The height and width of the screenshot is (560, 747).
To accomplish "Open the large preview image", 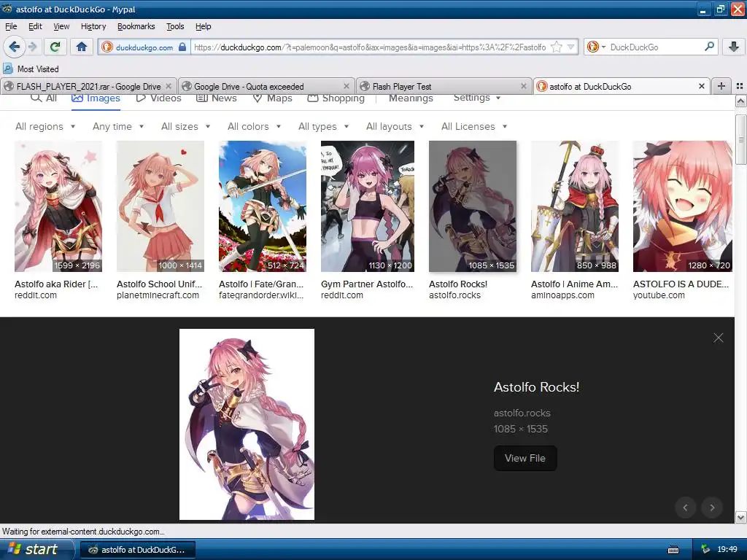I will (247, 424).
